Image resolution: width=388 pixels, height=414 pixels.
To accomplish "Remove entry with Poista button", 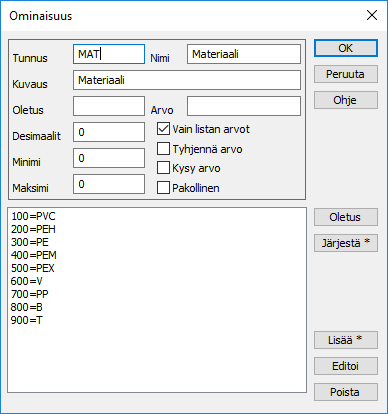I will (346, 392).
